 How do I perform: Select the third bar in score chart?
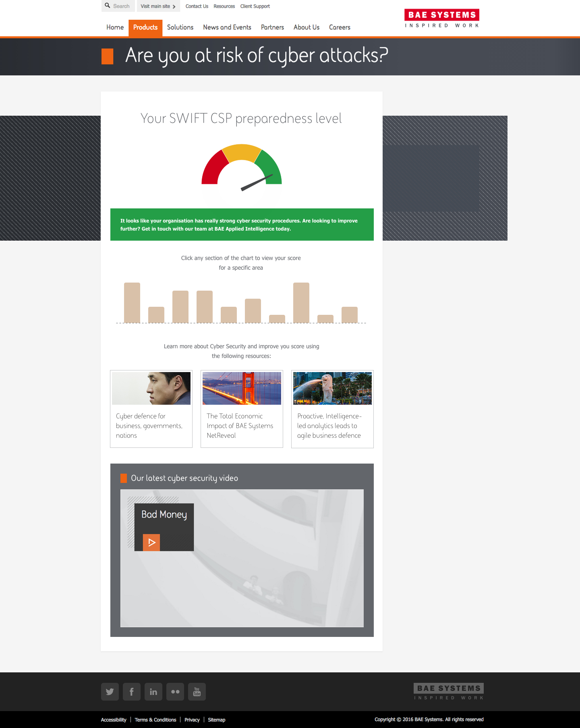point(180,307)
